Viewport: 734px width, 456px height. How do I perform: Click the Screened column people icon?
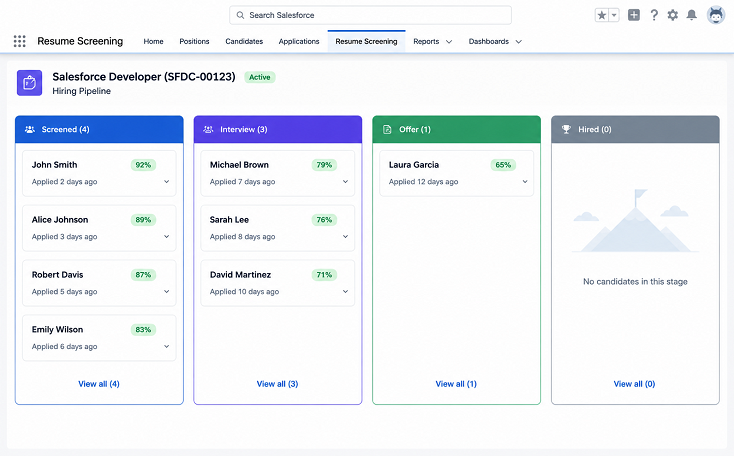point(30,129)
